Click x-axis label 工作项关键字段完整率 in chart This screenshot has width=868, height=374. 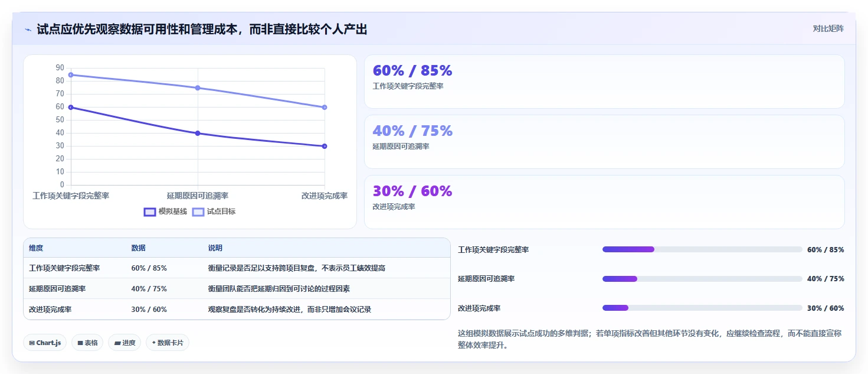click(71, 196)
